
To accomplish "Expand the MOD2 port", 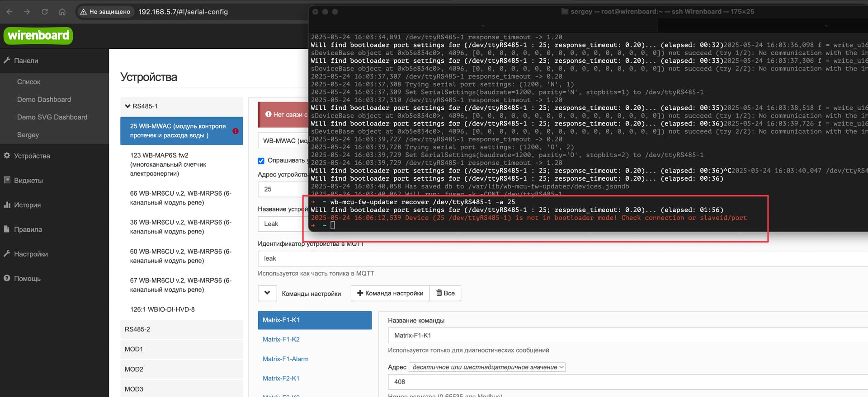I will pos(182,369).
